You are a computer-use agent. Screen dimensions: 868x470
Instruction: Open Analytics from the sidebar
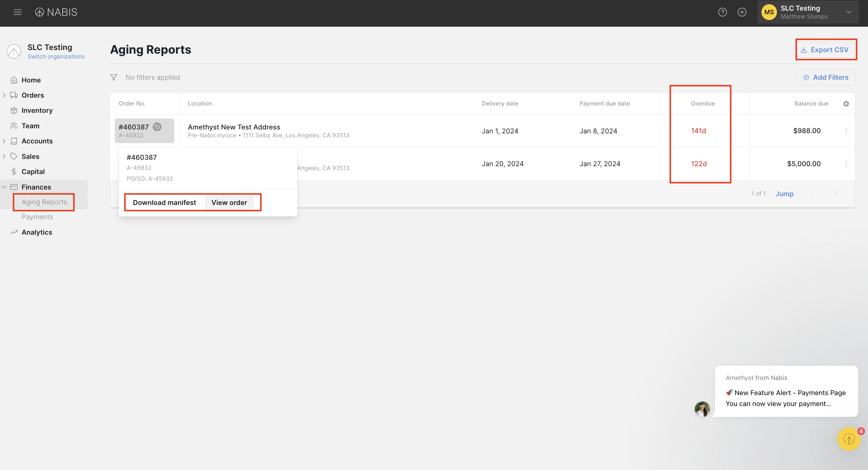point(37,232)
